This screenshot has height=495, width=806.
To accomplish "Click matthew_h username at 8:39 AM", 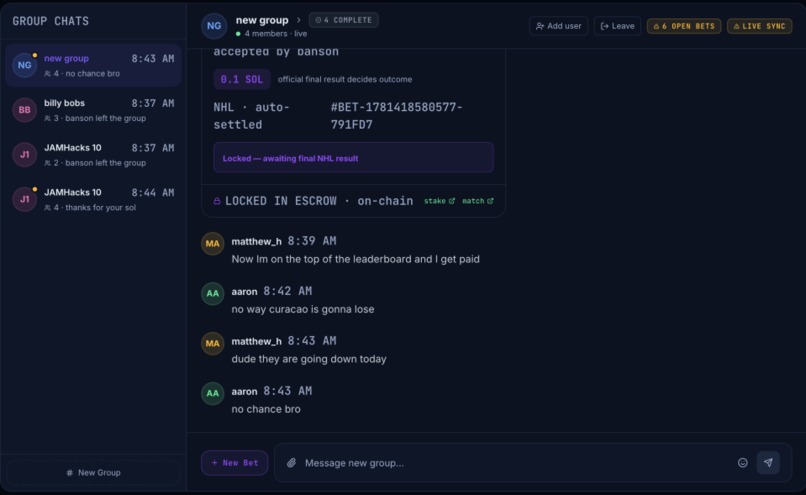I will tap(257, 242).
